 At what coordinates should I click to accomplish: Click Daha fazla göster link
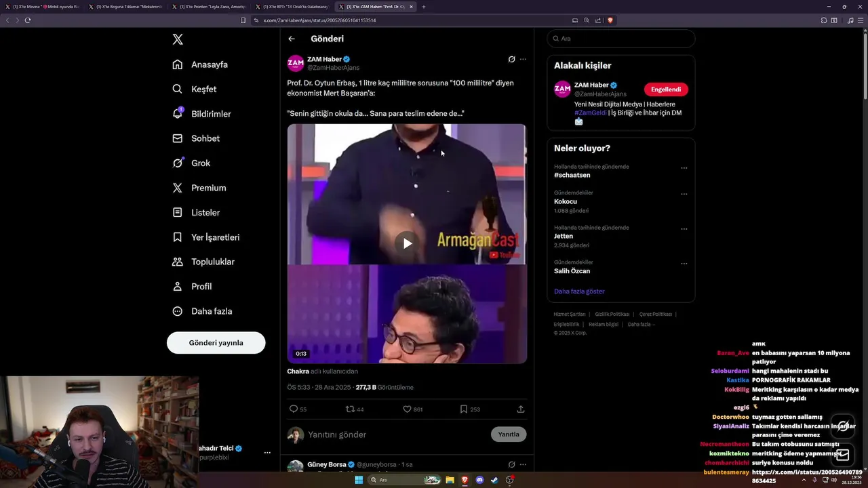click(x=579, y=291)
